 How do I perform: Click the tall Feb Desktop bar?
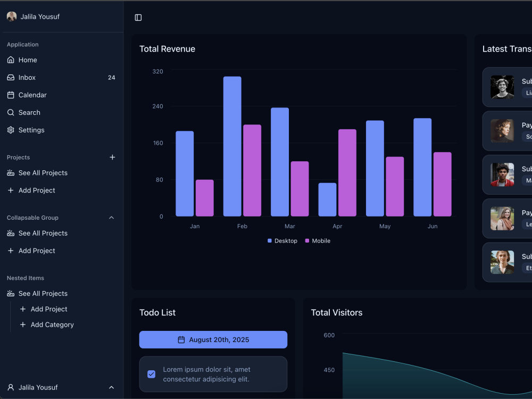pos(232,146)
